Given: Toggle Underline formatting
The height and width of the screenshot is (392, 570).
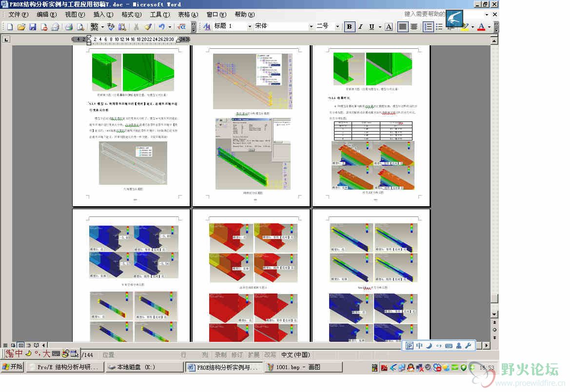Looking at the screenshot, I should click(372, 26).
